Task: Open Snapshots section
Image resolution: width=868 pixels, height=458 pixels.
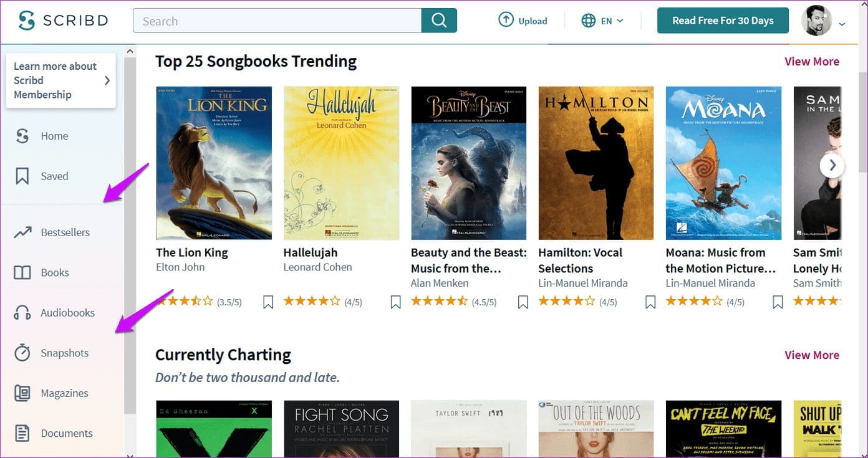Action: click(65, 353)
